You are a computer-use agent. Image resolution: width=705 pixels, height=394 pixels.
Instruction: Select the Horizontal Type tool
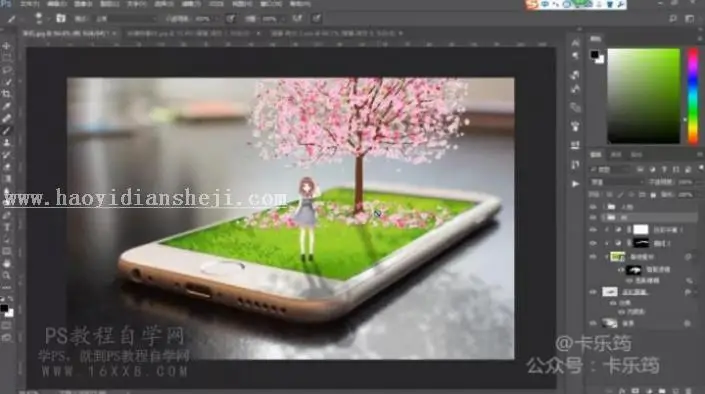7,228
